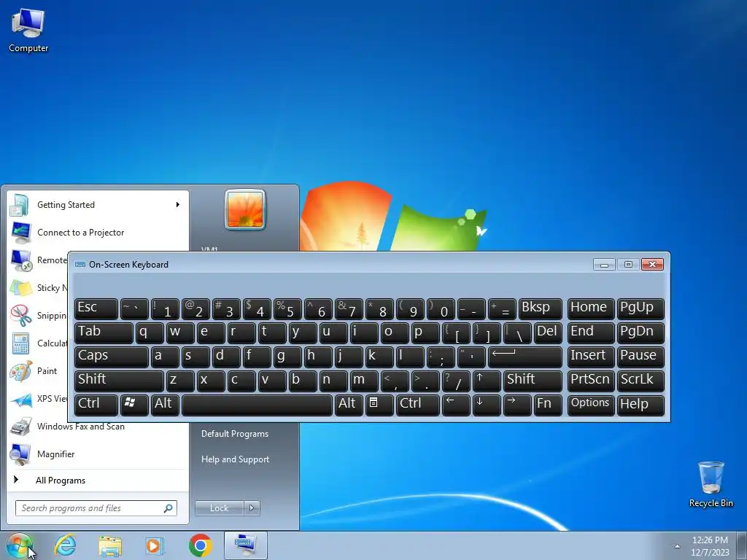Click the Lock button in the Start menu
The height and width of the screenshot is (560, 747).
tap(219, 508)
